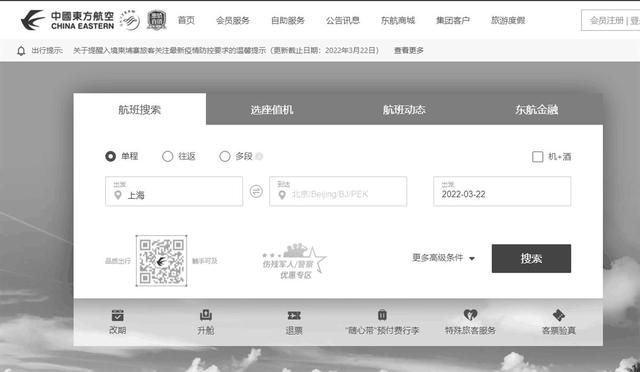Screen dimensions: 640x372
Task: Click the 改期 calendar icon
Action: click(118, 315)
